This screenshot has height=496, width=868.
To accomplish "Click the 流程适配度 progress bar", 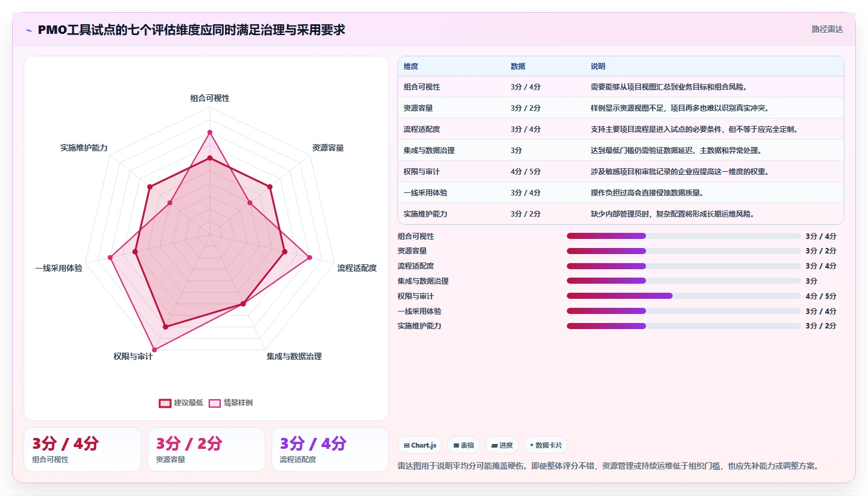I will point(684,266).
